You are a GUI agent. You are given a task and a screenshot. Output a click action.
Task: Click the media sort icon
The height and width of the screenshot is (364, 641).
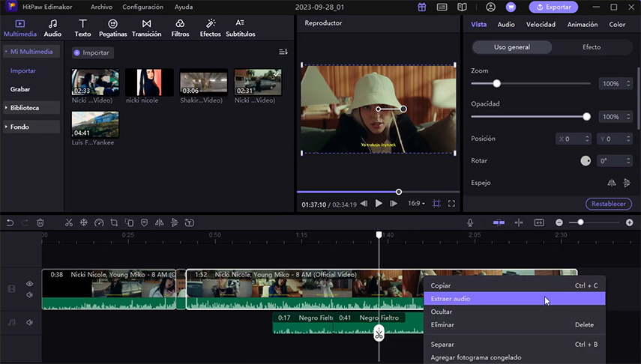point(283,52)
